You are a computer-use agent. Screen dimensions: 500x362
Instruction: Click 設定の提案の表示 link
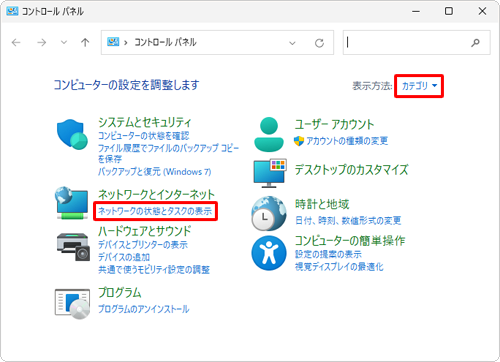tap(328, 254)
